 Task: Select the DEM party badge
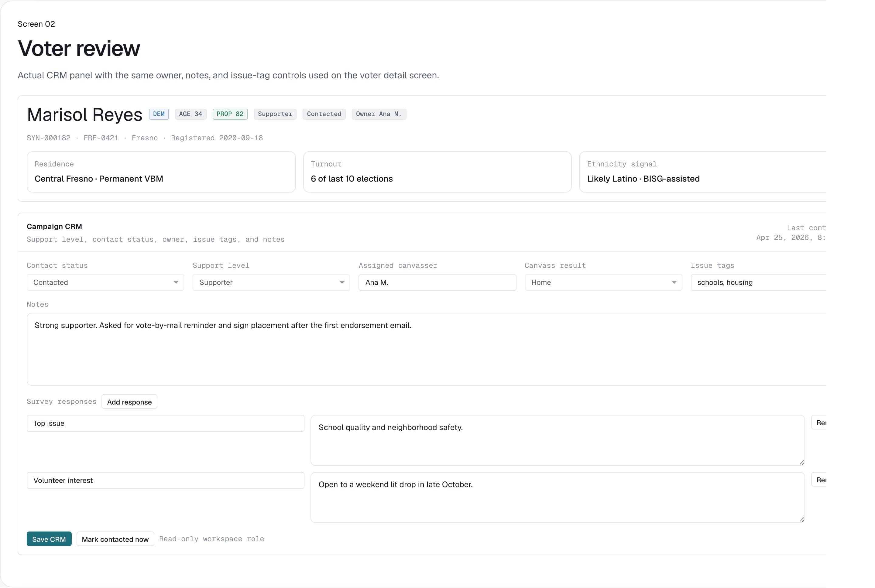[x=158, y=114]
